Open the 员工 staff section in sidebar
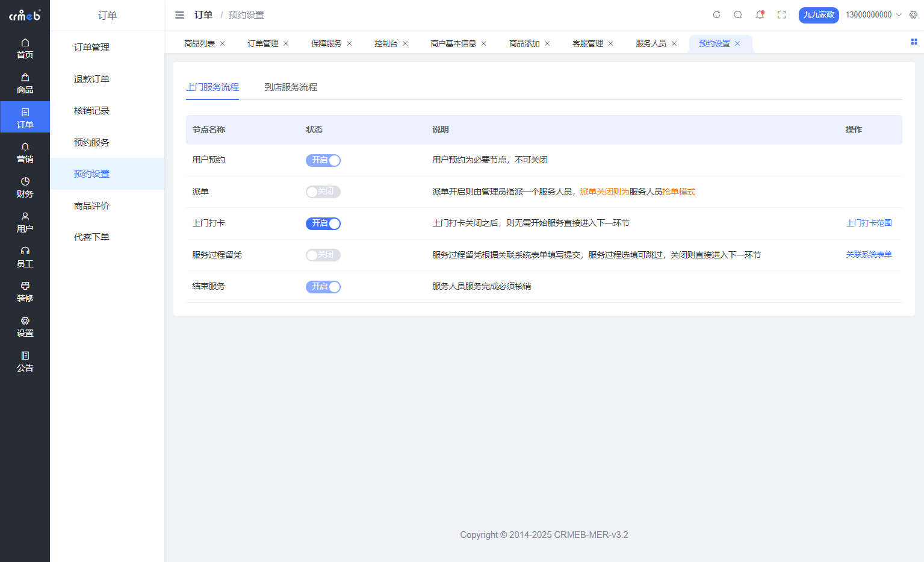Screen dimensions: 924x562 [x=25, y=258]
